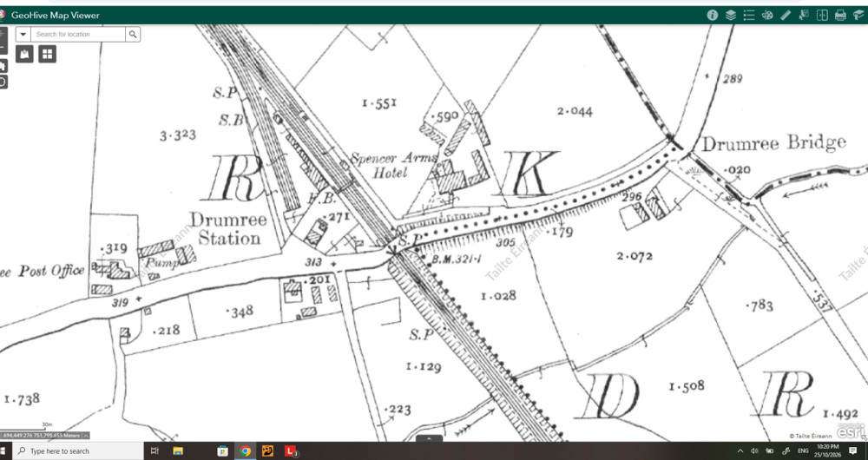Expand the coordinate widget arrow
Viewport: 868px width, 460px height.
86,436
